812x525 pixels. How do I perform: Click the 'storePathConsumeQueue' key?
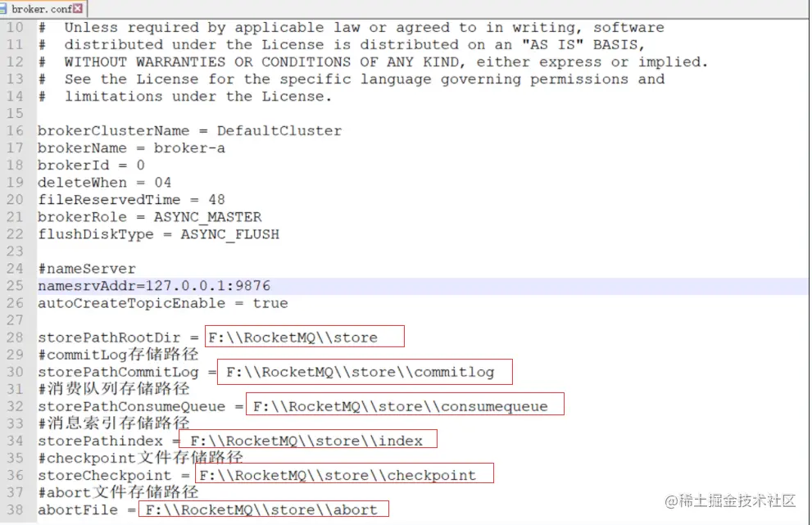point(132,406)
